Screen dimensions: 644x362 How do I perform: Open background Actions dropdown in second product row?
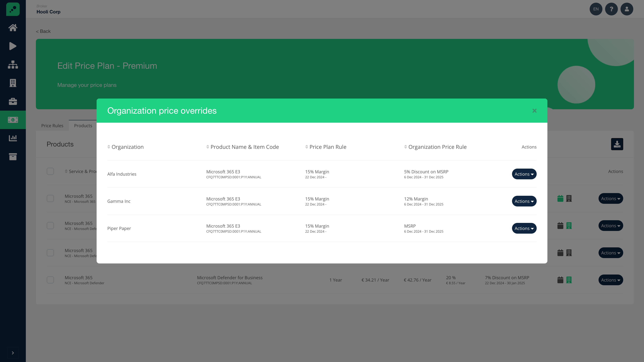(x=610, y=226)
